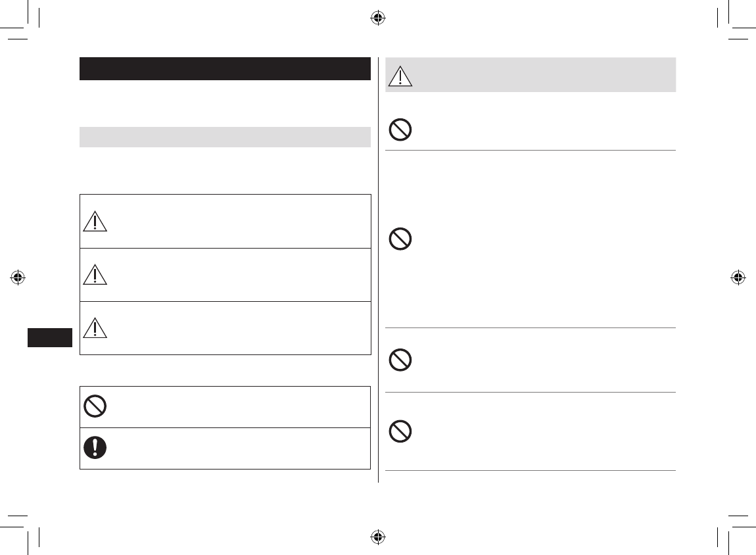Click the prohibition symbol in the left symbol table

coord(95,407)
